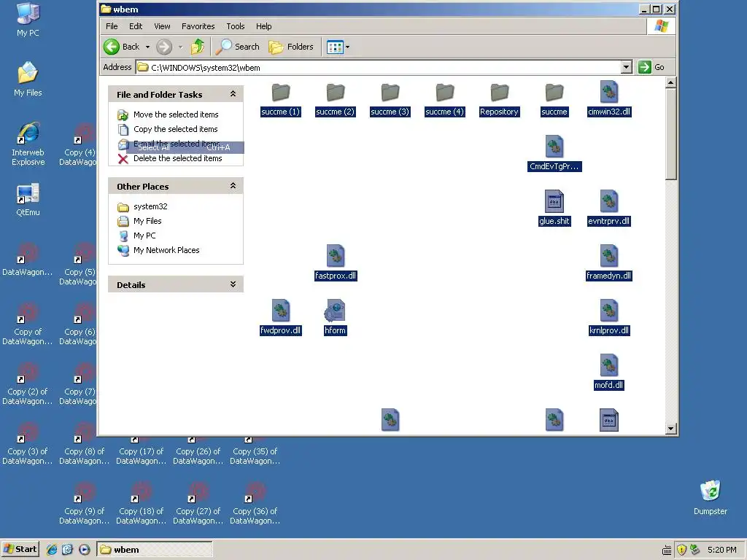Open the Help menu
Image resolution: width=747 pixels, height=560 pixels.
click(x=263, y=26)
